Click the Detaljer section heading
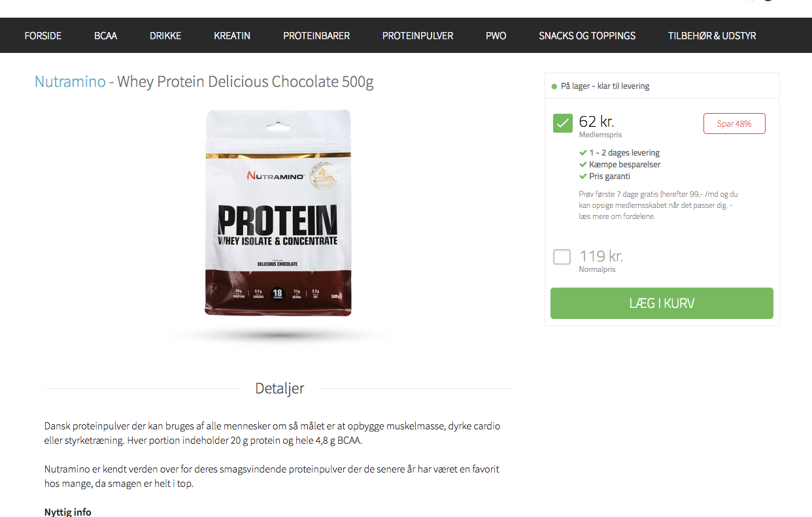Viewport: 812px width, 517px height. tap(280, 388)
